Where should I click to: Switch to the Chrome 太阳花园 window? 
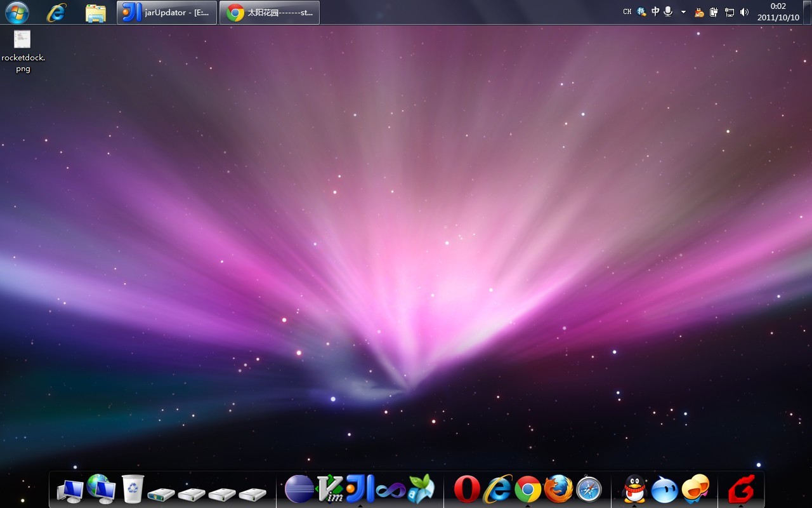pos(270,12)
